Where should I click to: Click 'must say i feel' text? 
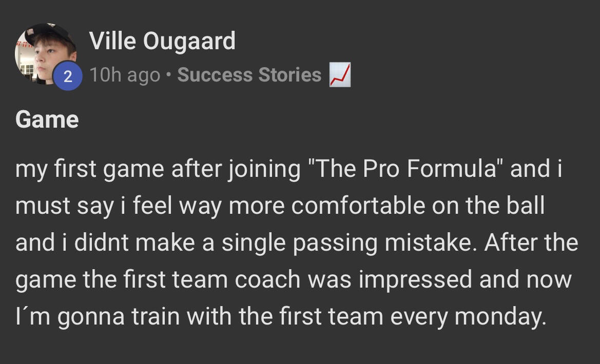tap(86, 206)
